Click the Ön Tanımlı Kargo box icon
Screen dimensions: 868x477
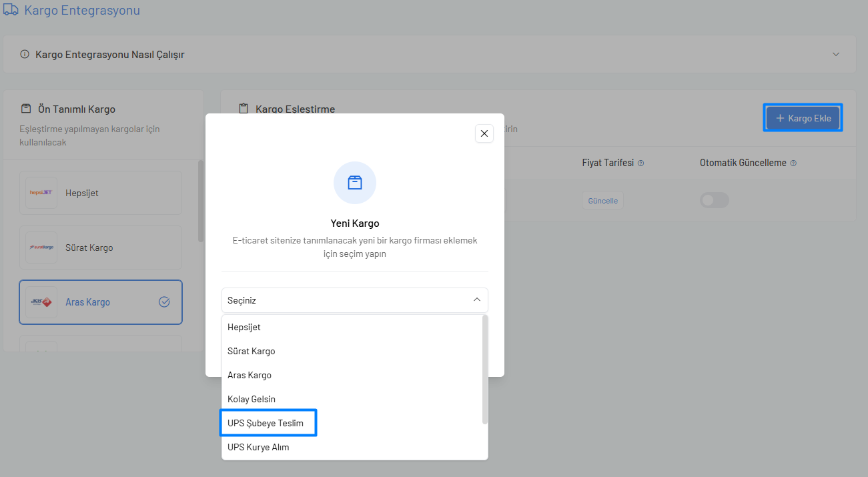coord(26,109)
